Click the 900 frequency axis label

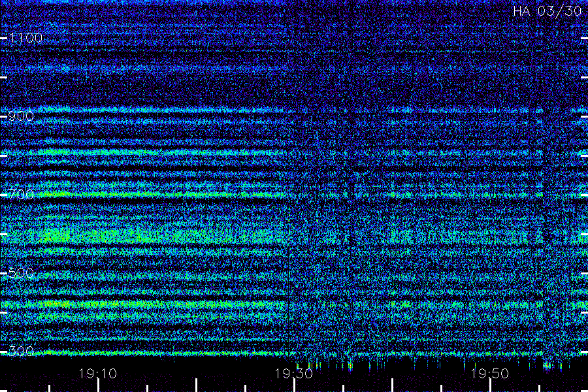21,116
